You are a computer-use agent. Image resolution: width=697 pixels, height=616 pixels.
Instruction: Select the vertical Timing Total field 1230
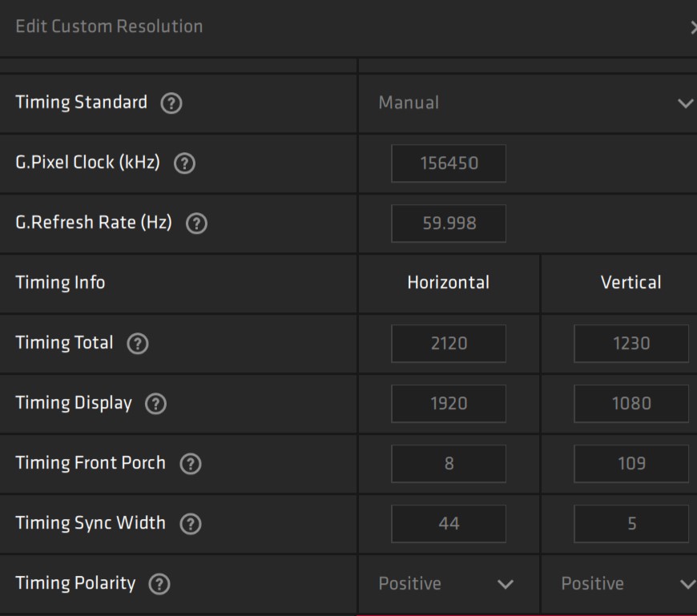631,344
